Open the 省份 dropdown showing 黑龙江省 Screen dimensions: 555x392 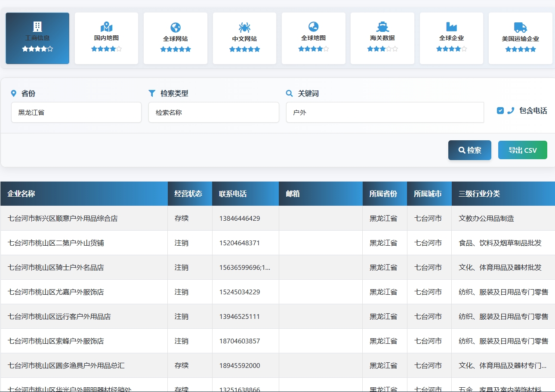click(x=76, y=112)
